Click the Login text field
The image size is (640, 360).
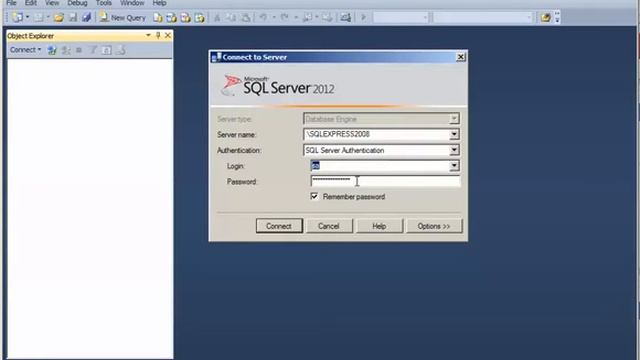pyautogui.click(x=380, y=166)
